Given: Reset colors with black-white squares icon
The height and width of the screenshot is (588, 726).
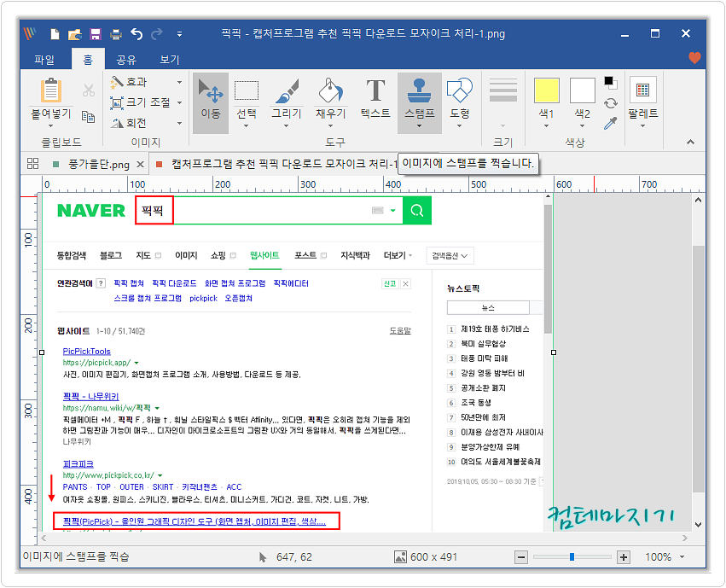Looking at the screenshot, I should (x=611, y=83).
